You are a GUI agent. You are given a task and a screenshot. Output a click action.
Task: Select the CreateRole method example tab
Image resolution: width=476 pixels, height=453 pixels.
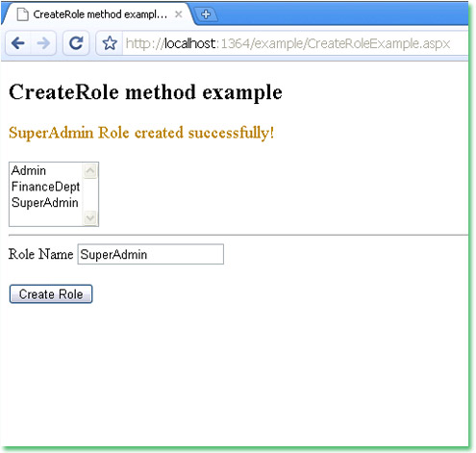pyautogui.click(x=98, y=14)
